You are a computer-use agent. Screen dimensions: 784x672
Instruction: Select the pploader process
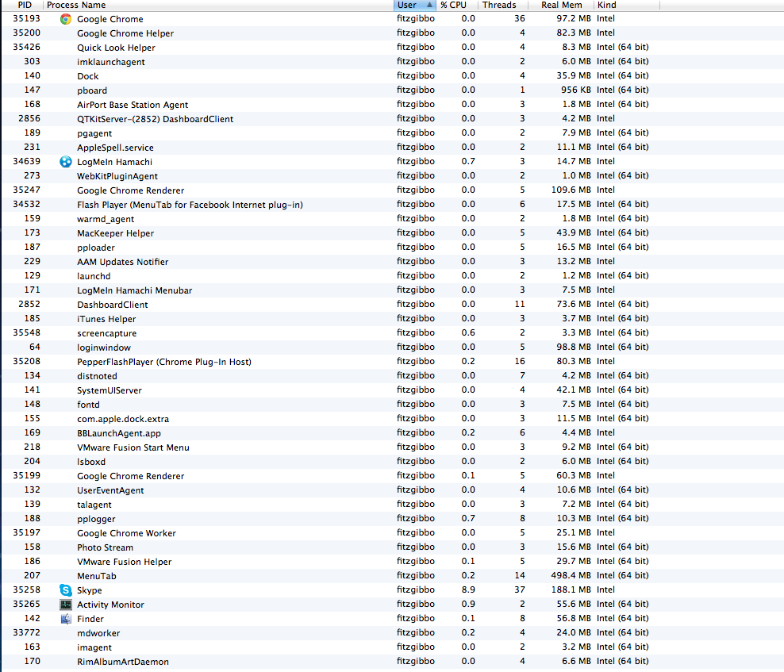coord(392,248)
